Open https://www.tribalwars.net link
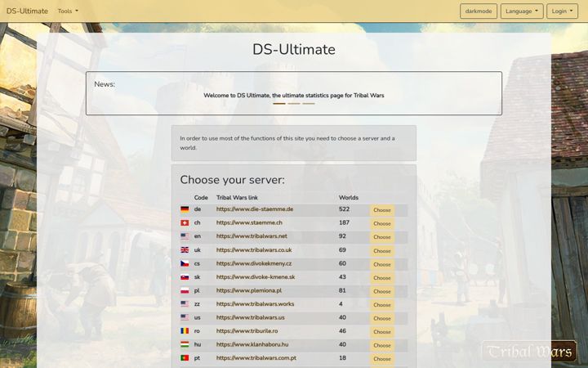 [x=252, y=236]
